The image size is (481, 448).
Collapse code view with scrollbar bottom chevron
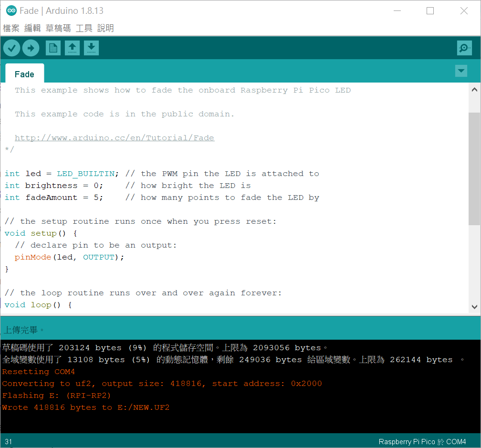click(x=474, y=307)
